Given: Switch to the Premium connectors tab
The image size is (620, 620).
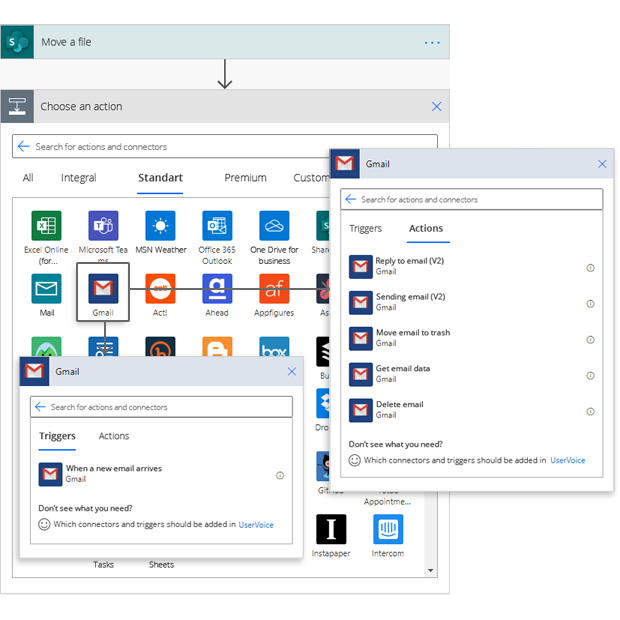Looking at the screenshot, I should [245, 178].
